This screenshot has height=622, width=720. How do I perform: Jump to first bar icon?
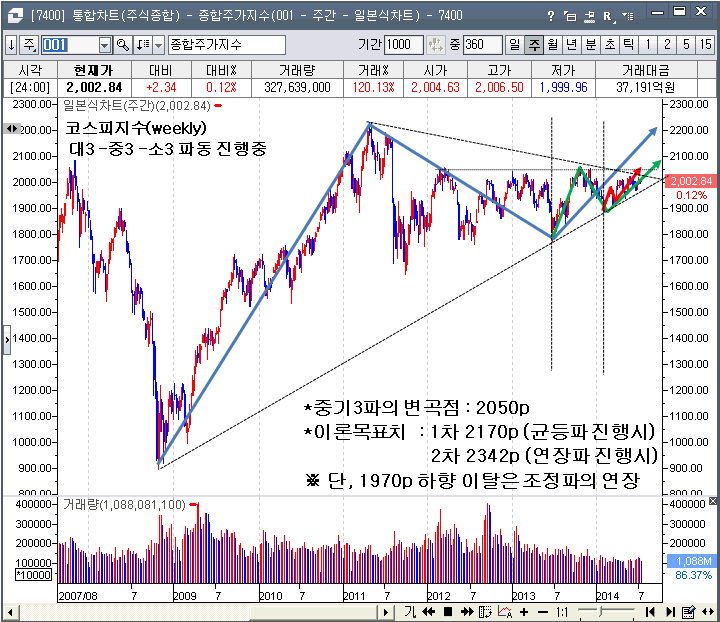(650, 612)
